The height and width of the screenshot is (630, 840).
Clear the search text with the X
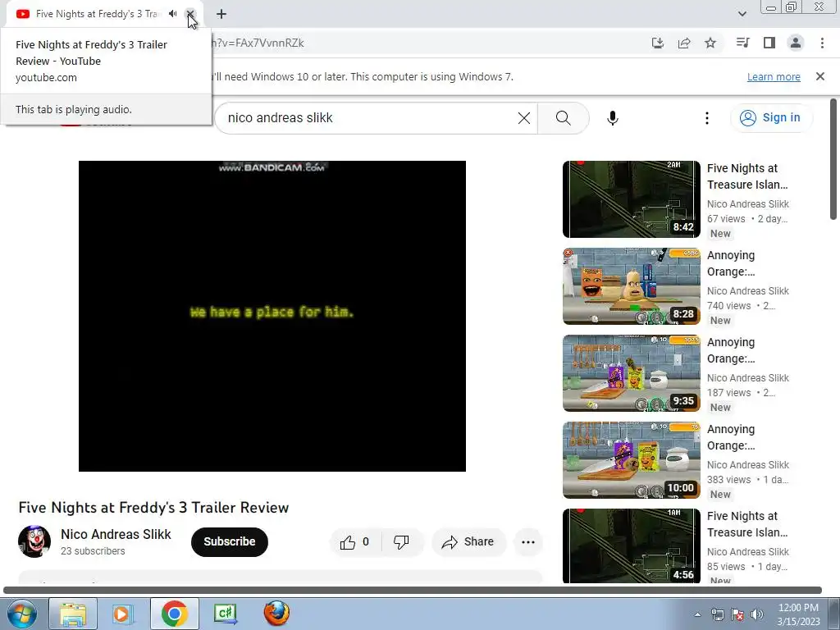(x=524, y=118)
